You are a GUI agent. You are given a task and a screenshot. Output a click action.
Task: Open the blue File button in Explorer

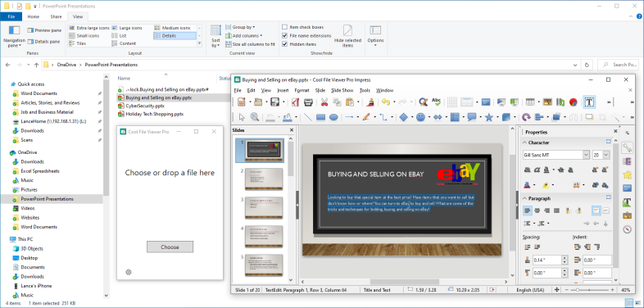point(11,16)
